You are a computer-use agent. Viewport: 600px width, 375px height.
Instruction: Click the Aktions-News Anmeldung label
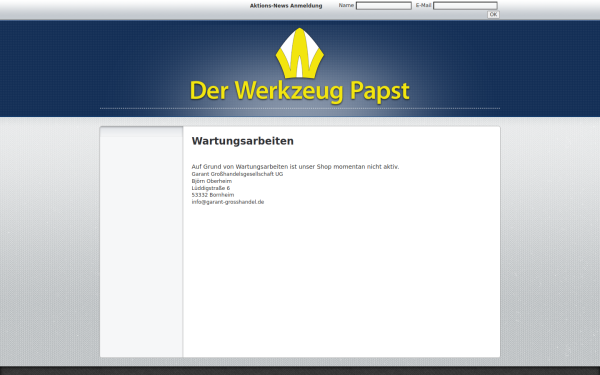[x=286, y=6]
